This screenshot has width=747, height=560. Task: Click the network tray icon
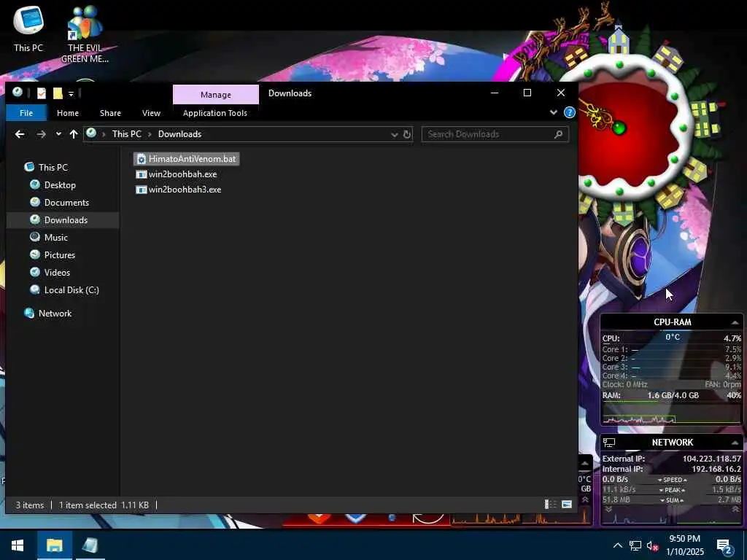[x=635, y=545]
